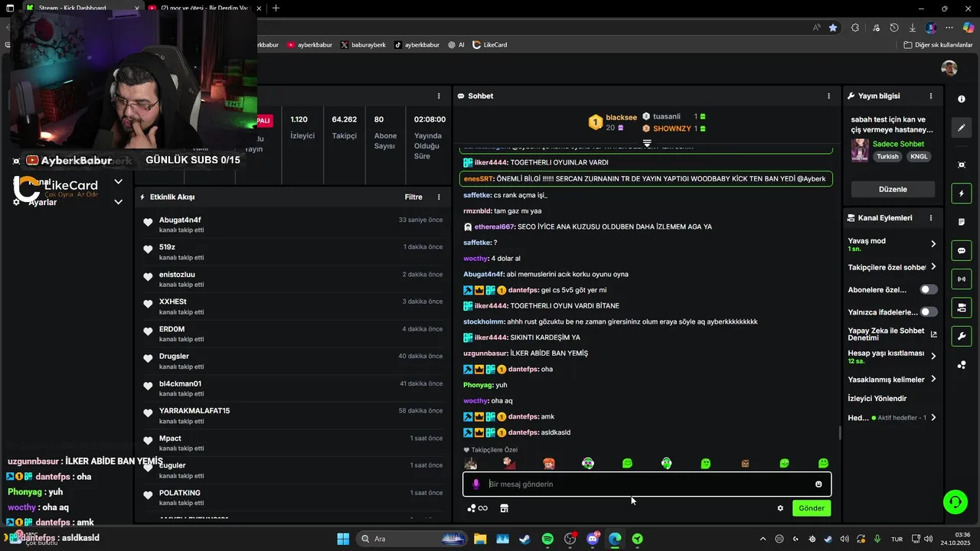Click the speech bubble chat sidebar icon
This screenshot has width=980, height=551.
click(x=962, y=251)
